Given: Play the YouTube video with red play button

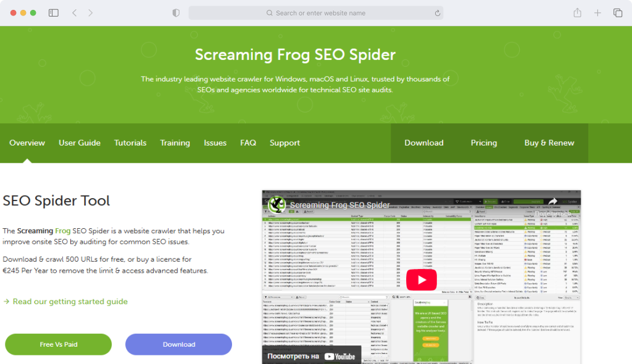Looking at the screenshot, I should (421, 279).
